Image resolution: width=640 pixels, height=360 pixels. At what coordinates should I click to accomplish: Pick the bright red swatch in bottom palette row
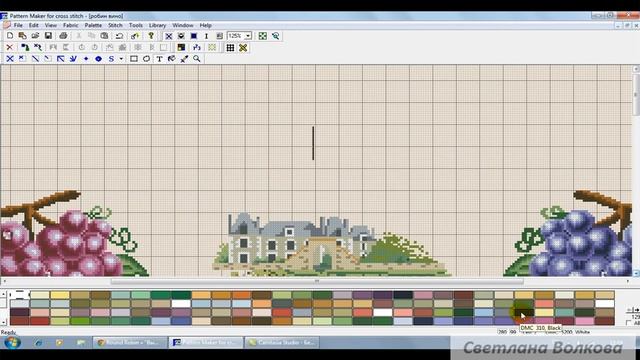40,321
